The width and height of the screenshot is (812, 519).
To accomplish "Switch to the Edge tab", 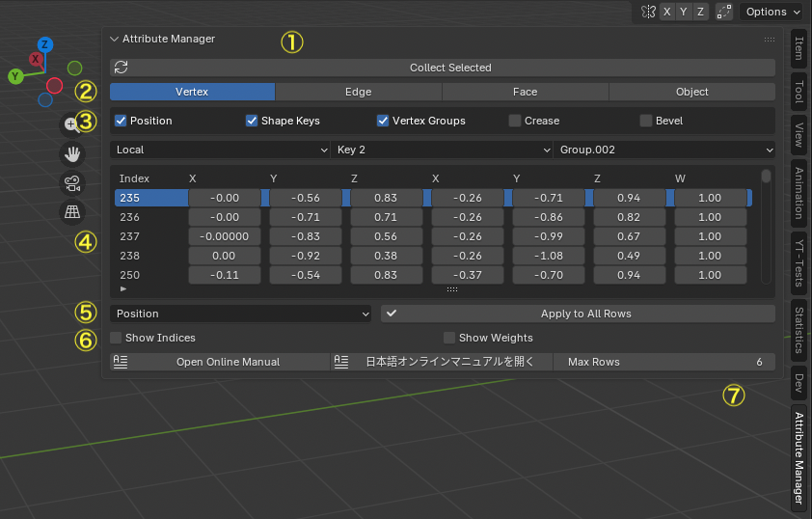I will 358,92.
